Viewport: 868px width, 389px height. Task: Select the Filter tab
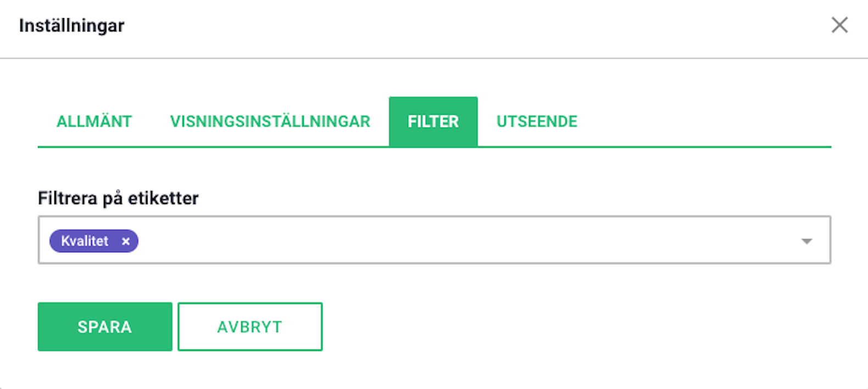(x=433, y=121)
